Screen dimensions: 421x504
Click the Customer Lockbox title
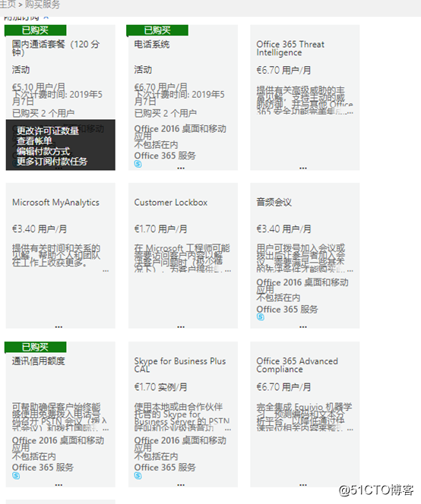(170, 203)
